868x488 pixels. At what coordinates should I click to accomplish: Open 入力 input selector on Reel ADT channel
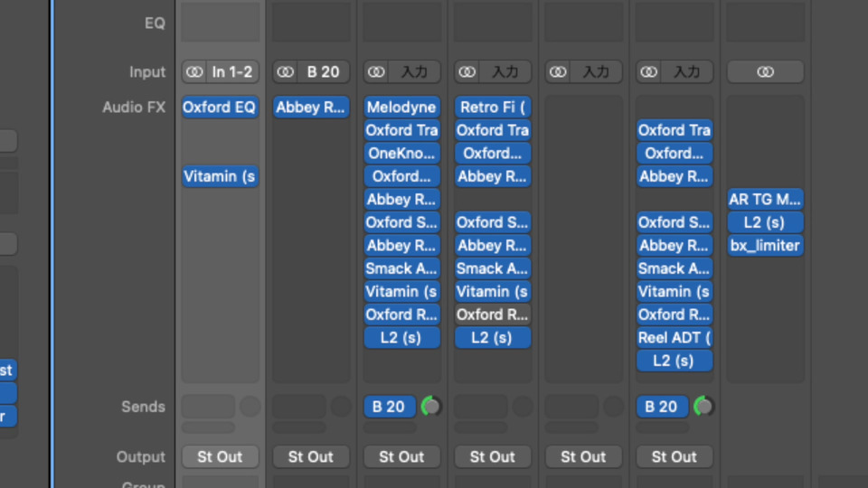[686, 72]
